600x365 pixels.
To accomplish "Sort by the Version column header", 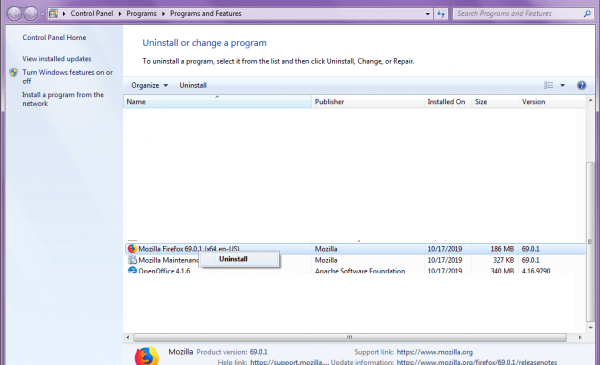I will (552, 102).
